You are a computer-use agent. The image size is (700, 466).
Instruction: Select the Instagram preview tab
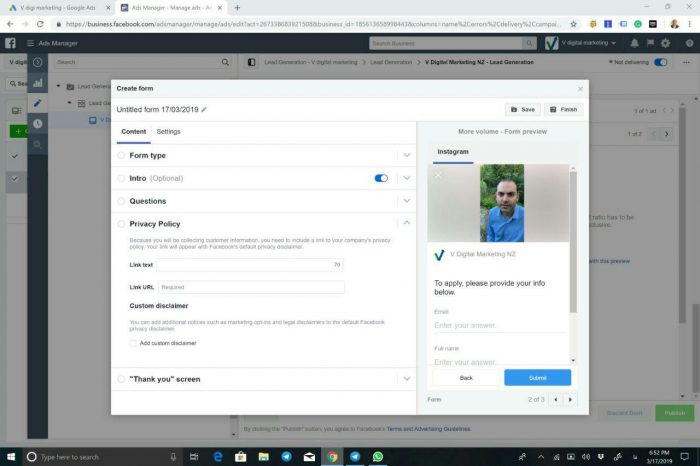[x=452, y=152]
